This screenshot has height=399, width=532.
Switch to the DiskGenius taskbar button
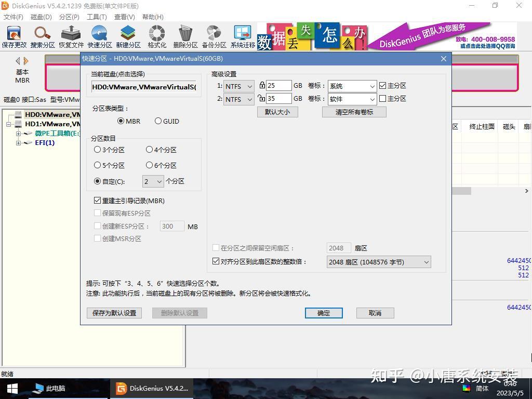(x=151, y=389)
